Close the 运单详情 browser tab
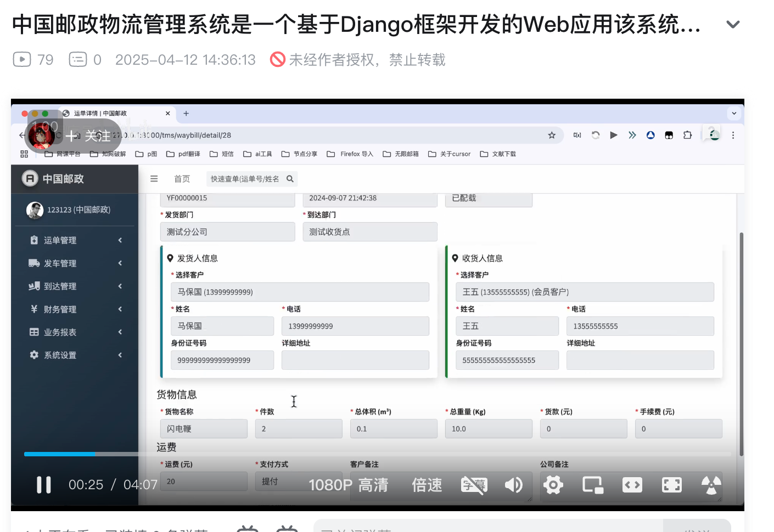774x532 pixels. 168,114
